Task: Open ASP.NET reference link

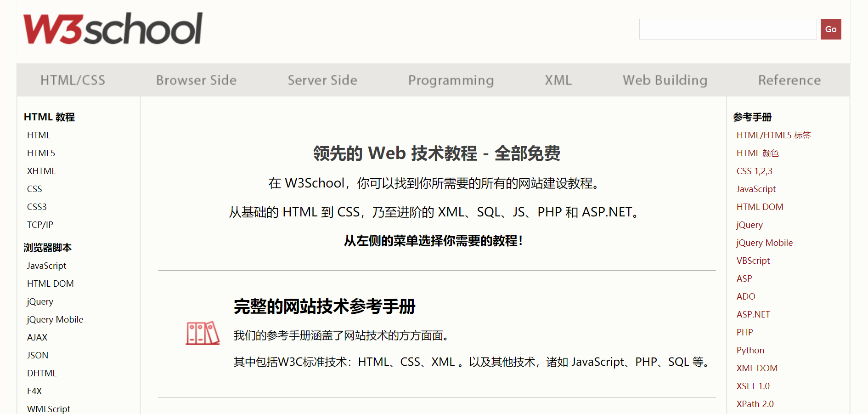Action: pyautogui.click(x=753, y=314)
